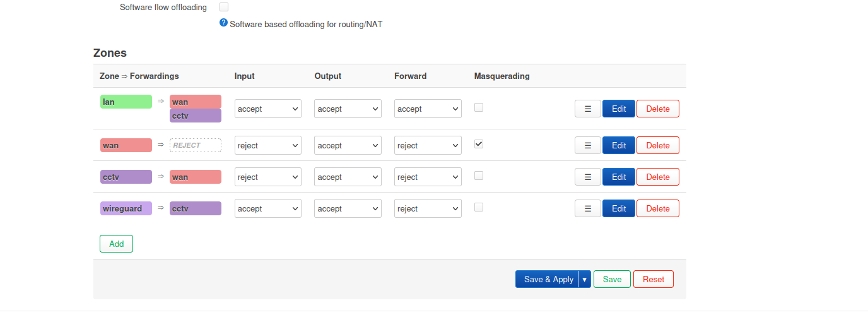868x322 pixels.
Task: Click the REJECT forwarding placeholder for wan
Action: tap(196, 145)
